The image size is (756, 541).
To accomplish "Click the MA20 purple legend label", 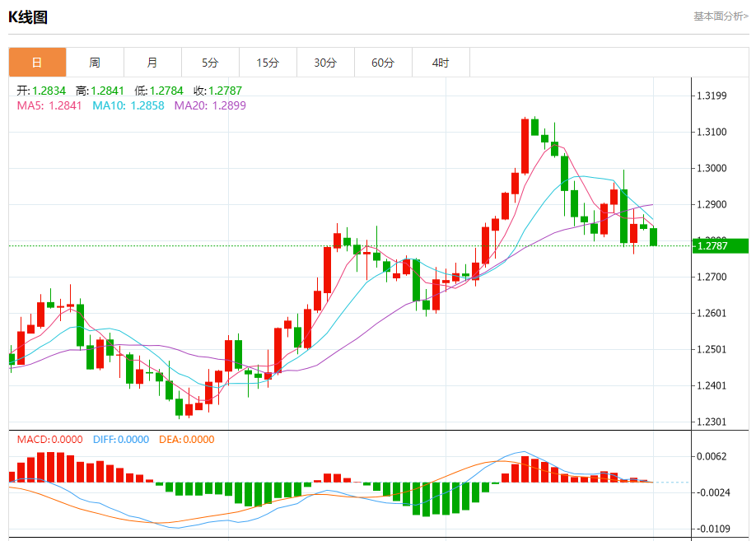I will (x=210, y=105).
